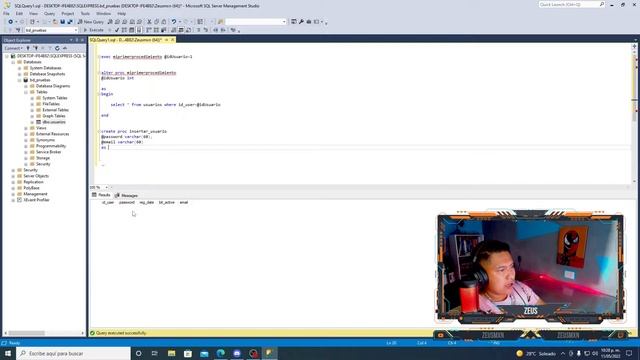Switch to the Messages tab

pos(127,196)
